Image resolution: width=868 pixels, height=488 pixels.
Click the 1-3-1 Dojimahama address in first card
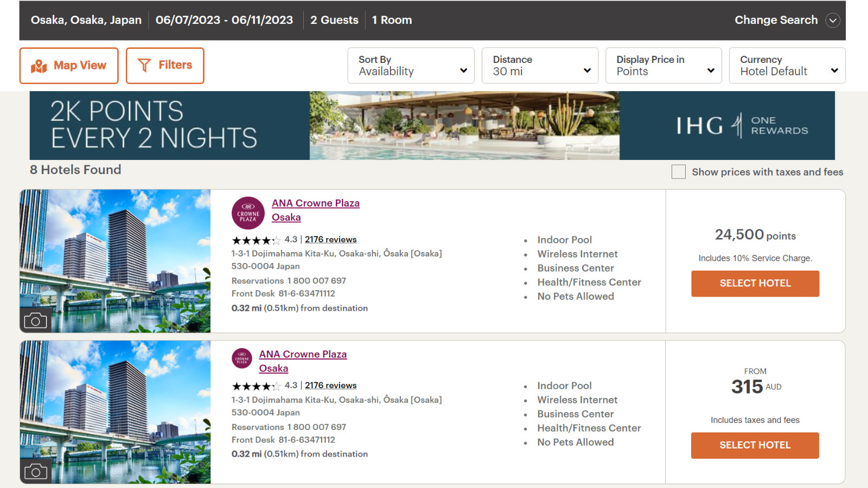tap(336, 260)
